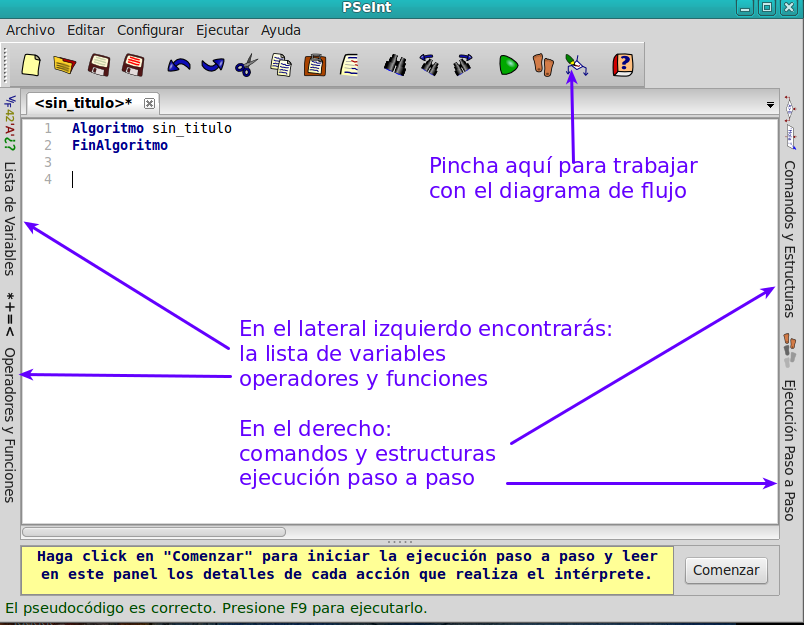Click the Algoritmo keyword on line 1

(108, 128)
